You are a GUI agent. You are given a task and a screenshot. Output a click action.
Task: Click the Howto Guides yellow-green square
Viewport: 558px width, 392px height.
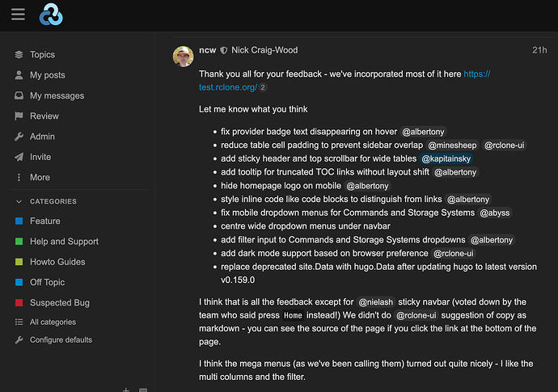(x=19, y=262)
